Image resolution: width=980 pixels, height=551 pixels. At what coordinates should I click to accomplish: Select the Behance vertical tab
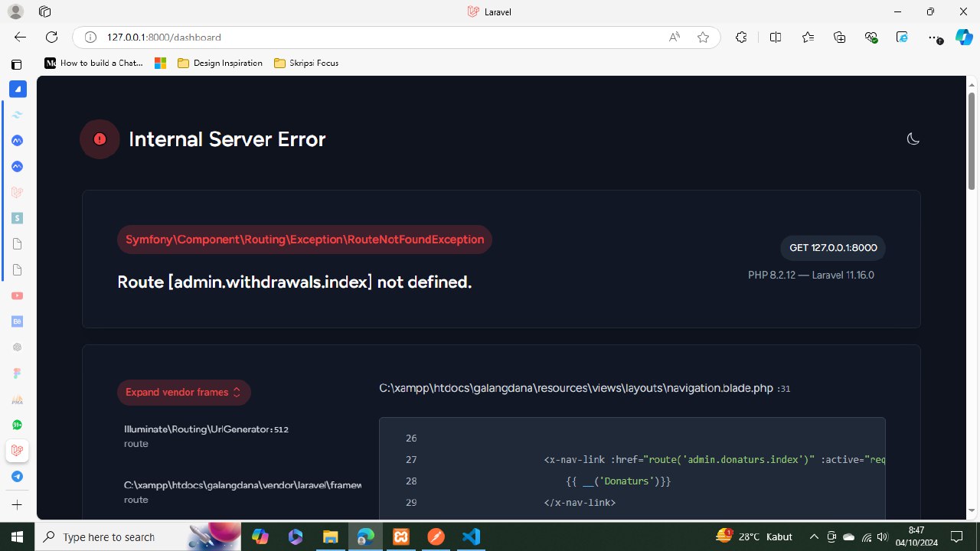point(17,321)
